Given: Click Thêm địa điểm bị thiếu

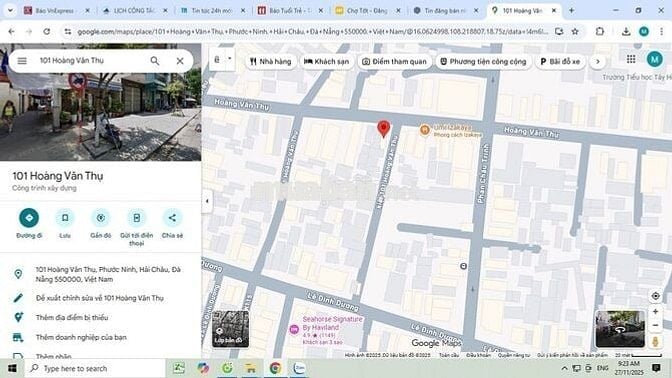Looking at the screenshot, I should (72, 318).
